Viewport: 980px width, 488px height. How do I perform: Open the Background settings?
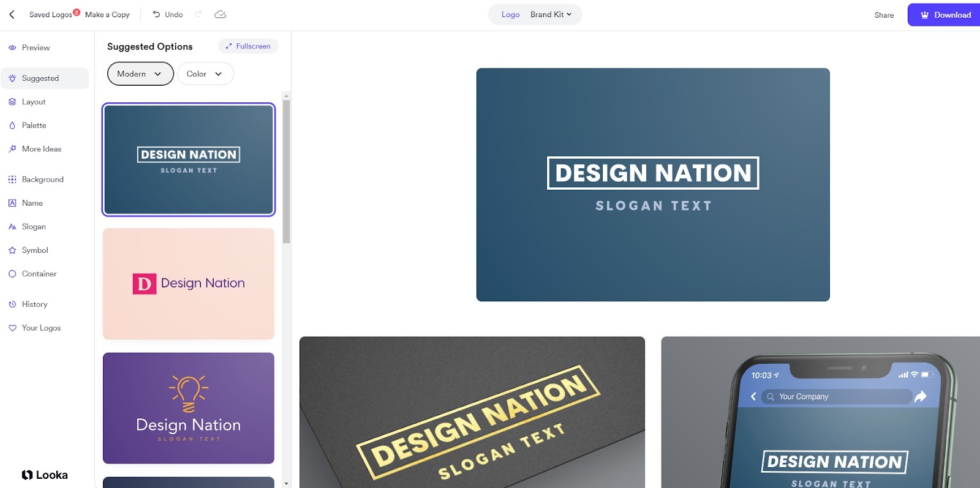45,179
